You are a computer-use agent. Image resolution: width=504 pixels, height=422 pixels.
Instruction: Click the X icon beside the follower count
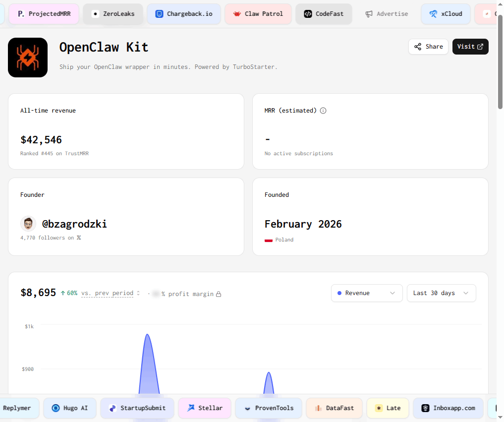[78, 238]
